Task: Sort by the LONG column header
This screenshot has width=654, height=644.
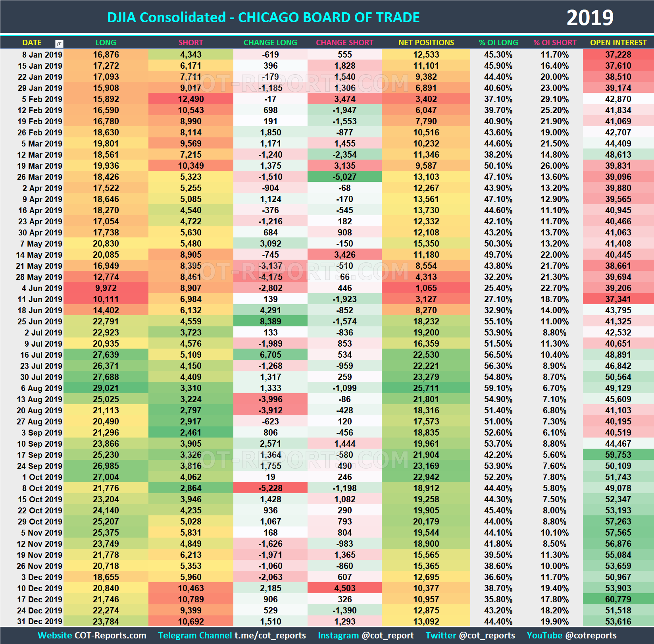Action: pyautogui.click(x=106, y=43)
